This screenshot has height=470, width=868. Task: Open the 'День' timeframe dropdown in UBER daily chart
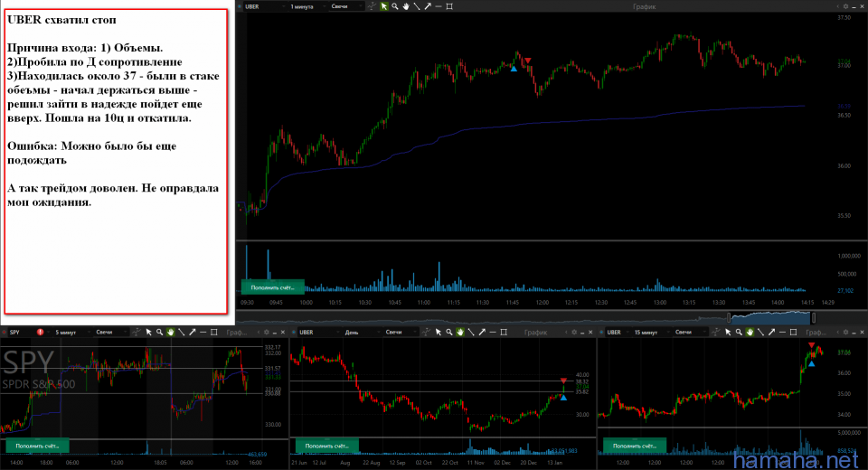click(363, 332)
